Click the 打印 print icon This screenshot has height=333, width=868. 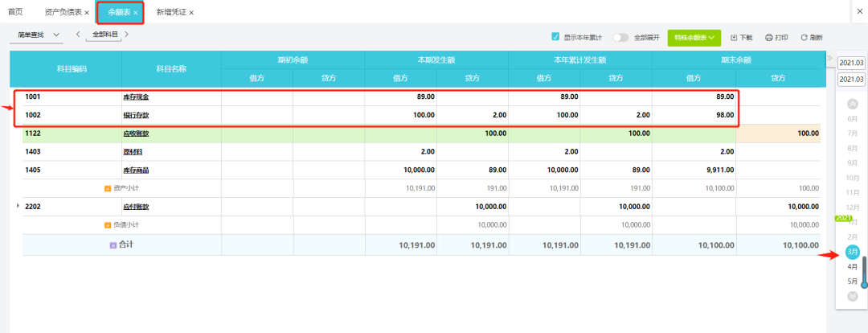(768, 38)
